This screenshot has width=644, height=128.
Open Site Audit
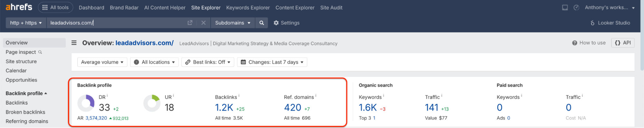331,7
